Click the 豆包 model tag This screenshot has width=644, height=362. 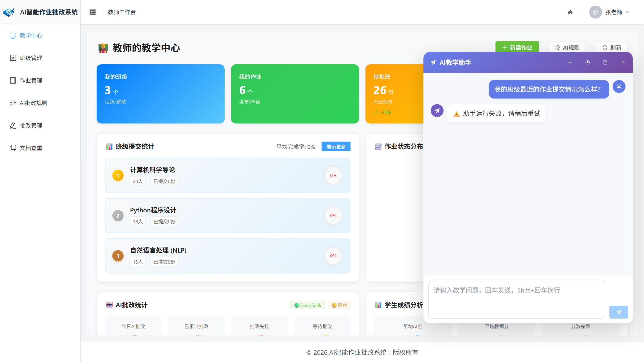click(339, 305)
